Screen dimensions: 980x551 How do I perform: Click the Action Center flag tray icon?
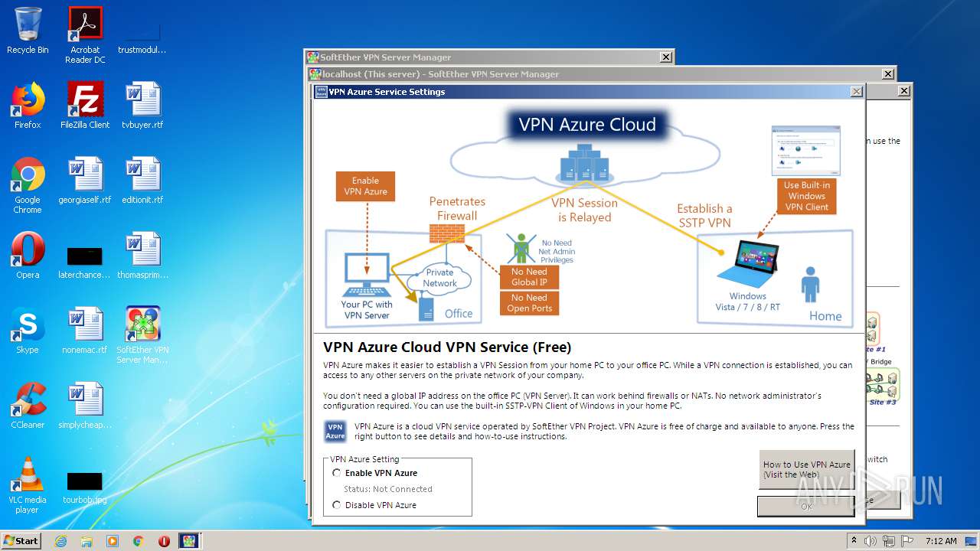907,540
